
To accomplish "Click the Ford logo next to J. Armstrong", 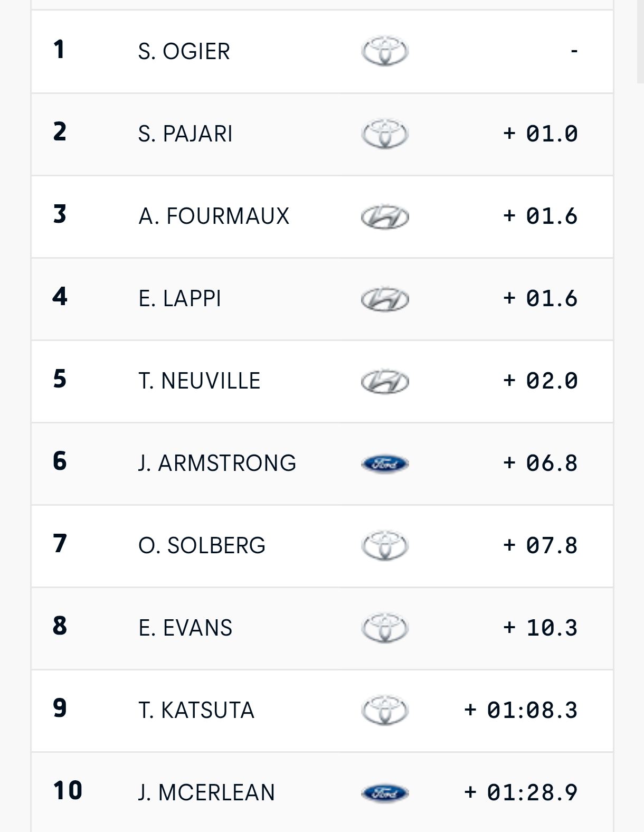I will (385, 464).
